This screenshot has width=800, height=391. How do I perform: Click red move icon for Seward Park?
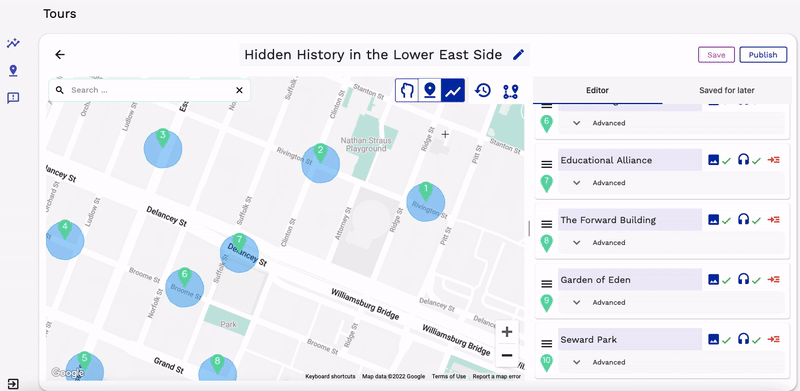[x=774, y=339]
